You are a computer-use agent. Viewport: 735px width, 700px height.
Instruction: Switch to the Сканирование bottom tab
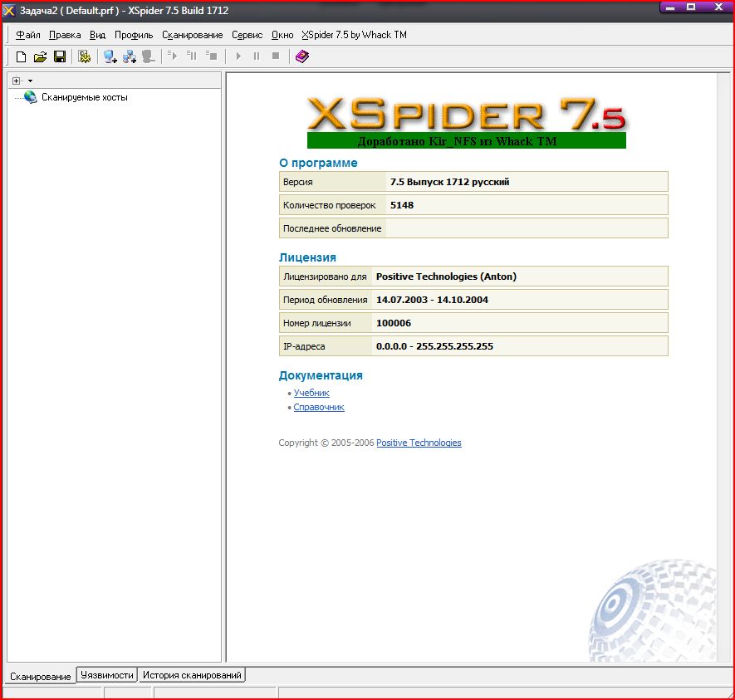tap(41, 677)
